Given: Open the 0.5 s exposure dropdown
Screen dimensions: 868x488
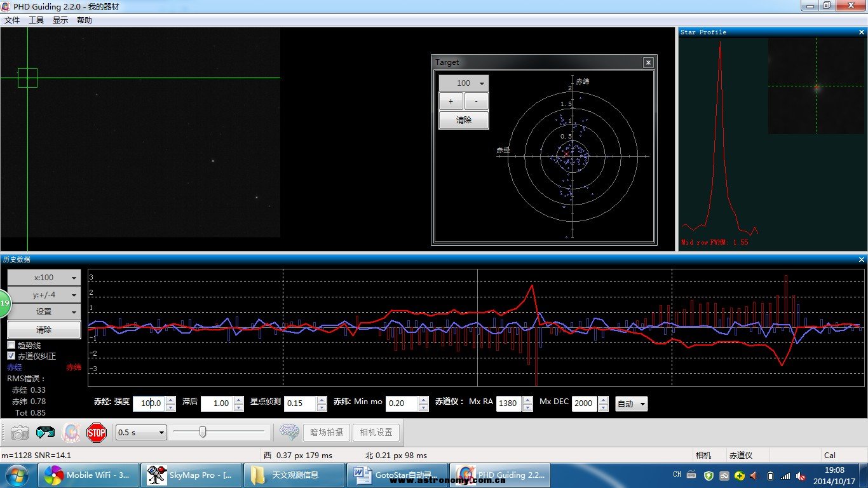Looking at the screenshot, I should [x=141, y=432].
